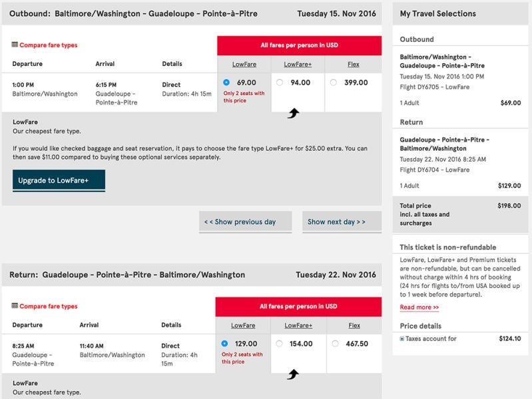Open the Read more link
532x399 pixels.
419,307
